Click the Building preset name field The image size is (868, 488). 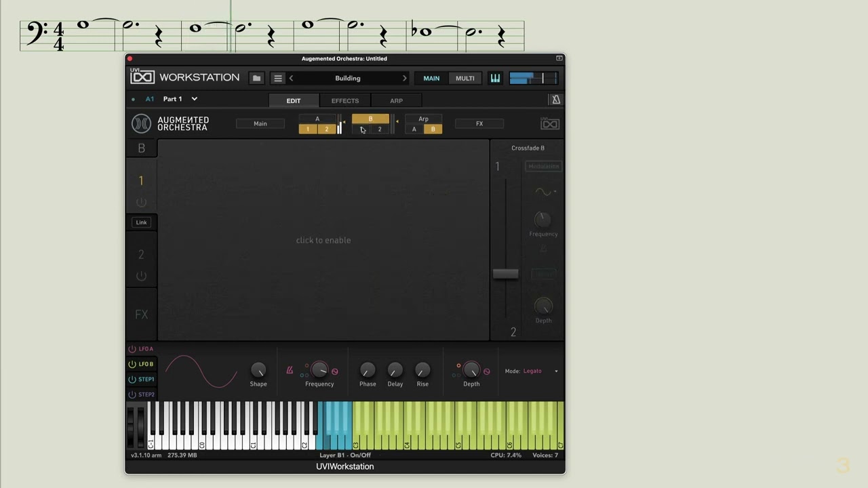(x=348, y=78)
